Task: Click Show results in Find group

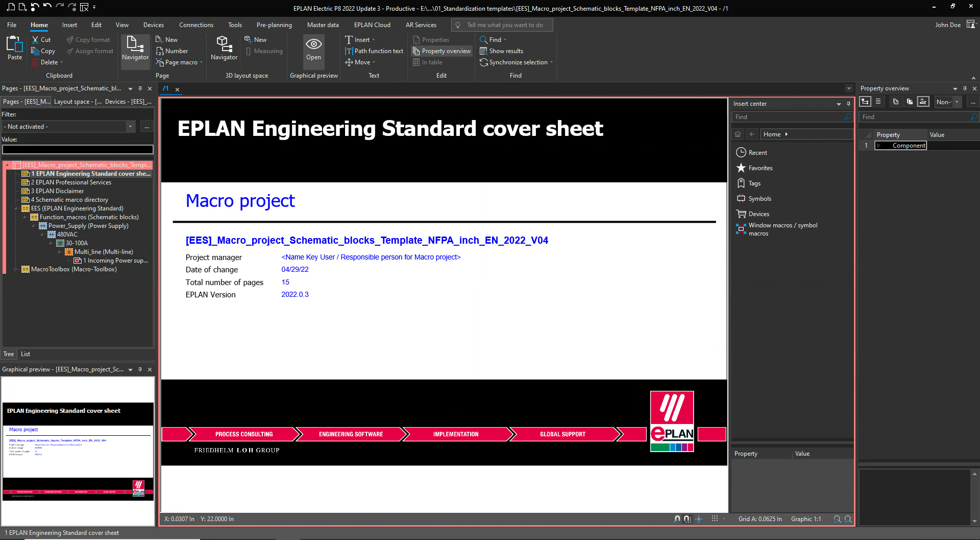Action: (x=505, y=51)
